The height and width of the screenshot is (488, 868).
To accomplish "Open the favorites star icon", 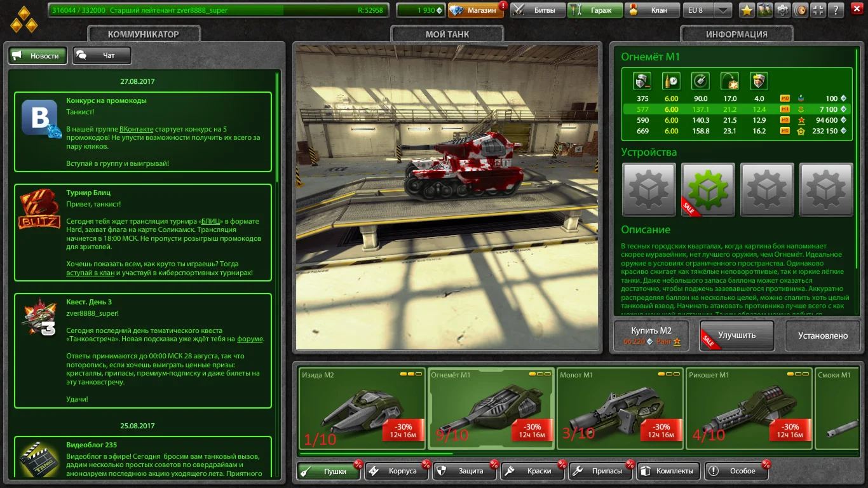I will 747,10.
